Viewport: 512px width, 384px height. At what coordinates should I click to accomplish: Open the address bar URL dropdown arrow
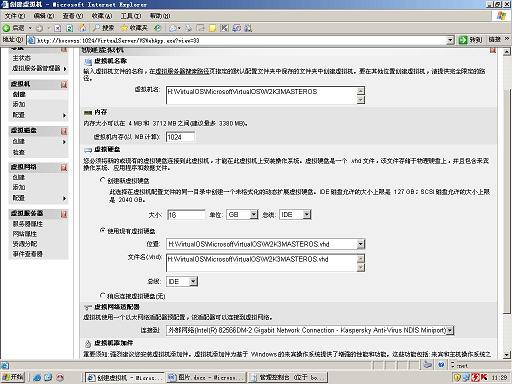click(450, 40)
